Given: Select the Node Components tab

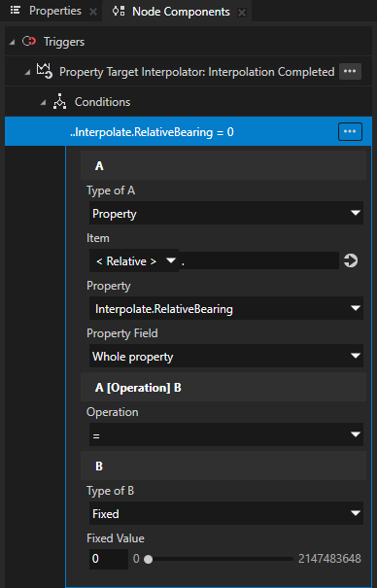Looking at the screenshot, I should [x=181, y=12].
